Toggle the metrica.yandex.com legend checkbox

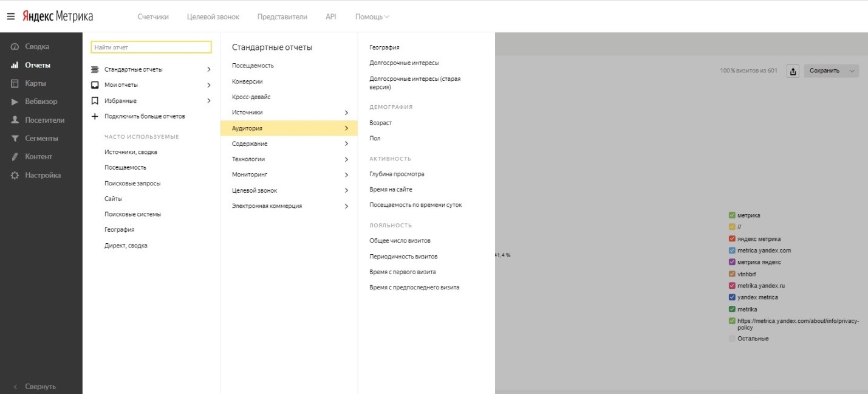[x=732, y=251]
